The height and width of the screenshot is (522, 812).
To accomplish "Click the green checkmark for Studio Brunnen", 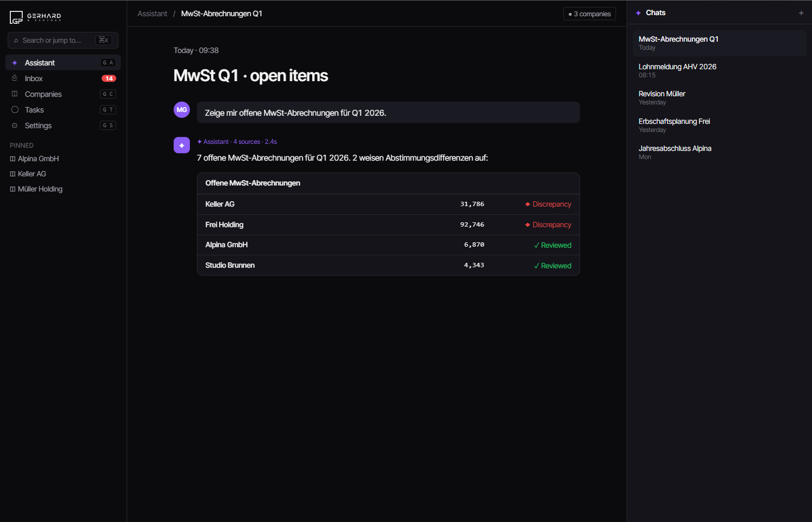I will pos(537,266).
